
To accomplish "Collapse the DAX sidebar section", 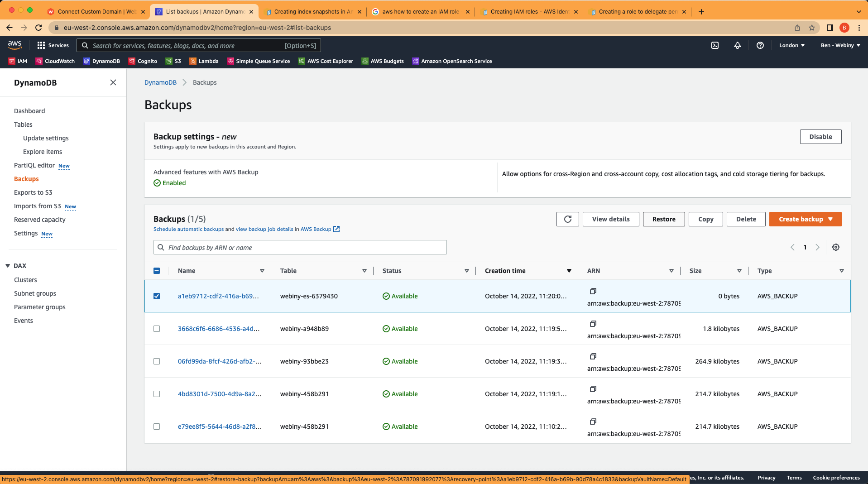I will [7, 266].
